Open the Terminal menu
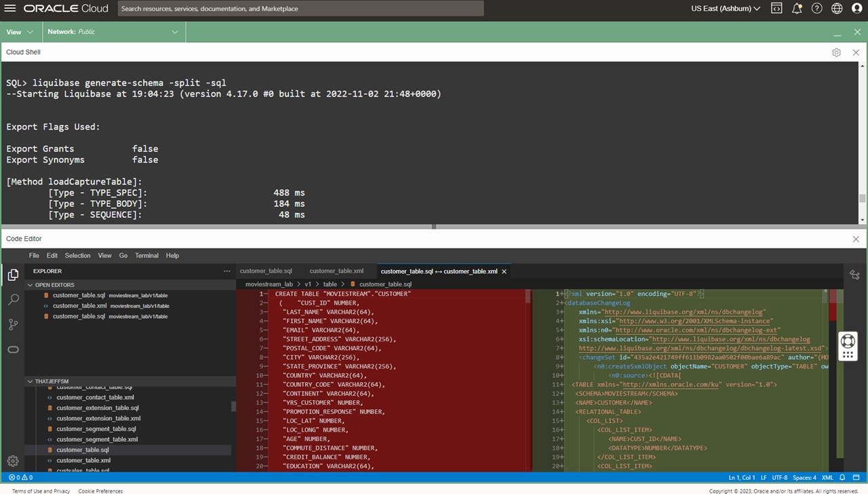The height and width of the screenshot is (494, 868). 146,256
